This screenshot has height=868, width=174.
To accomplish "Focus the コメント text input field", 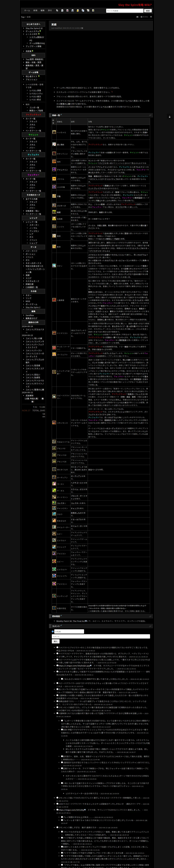I will [x=101, y=637].
